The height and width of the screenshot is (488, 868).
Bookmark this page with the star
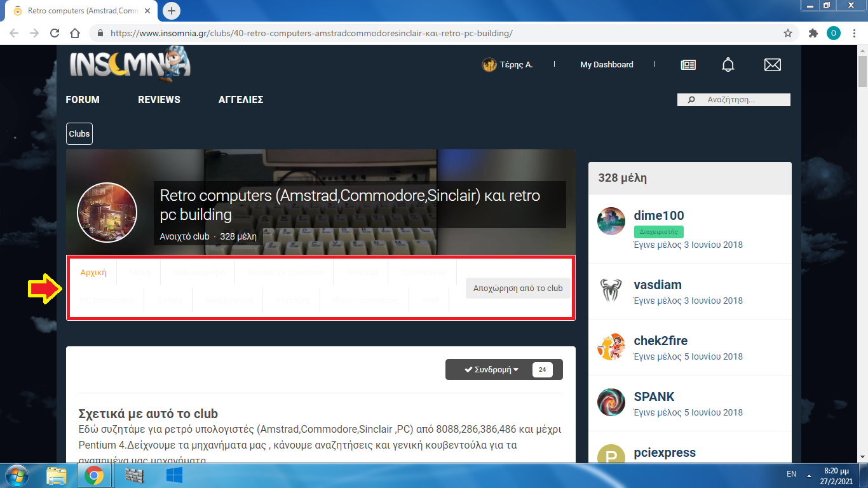(x=788, y=33)
